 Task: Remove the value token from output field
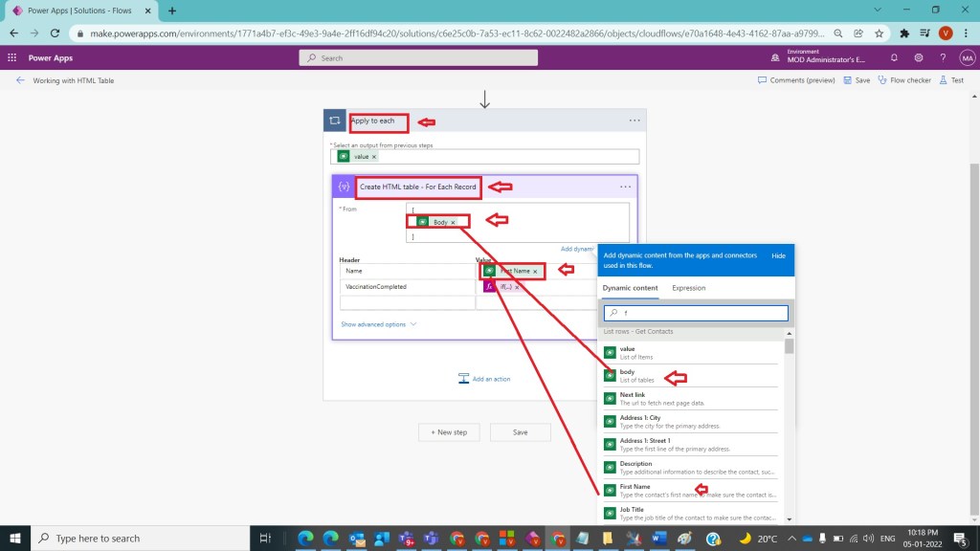(x=374, y=156)
